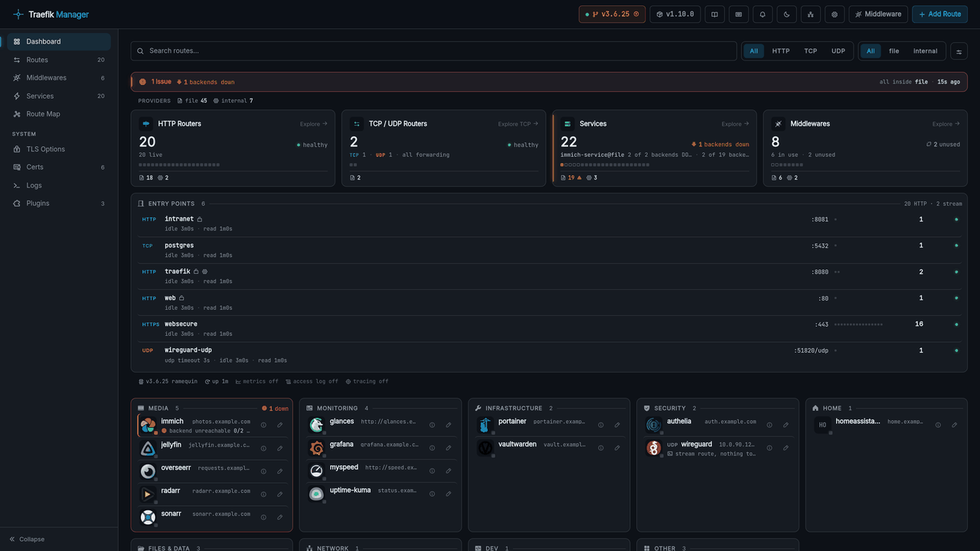
Task: Click the circular settings icon beside Middleware
Action: [835, 14]
